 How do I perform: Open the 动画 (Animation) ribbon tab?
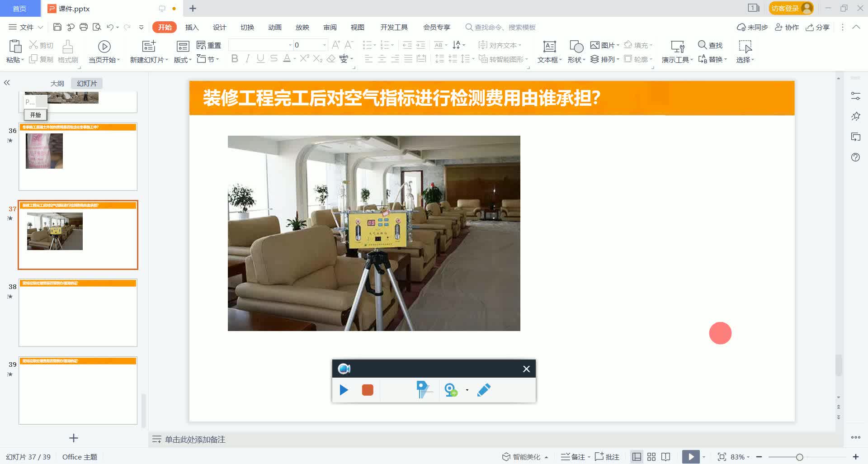274,27
